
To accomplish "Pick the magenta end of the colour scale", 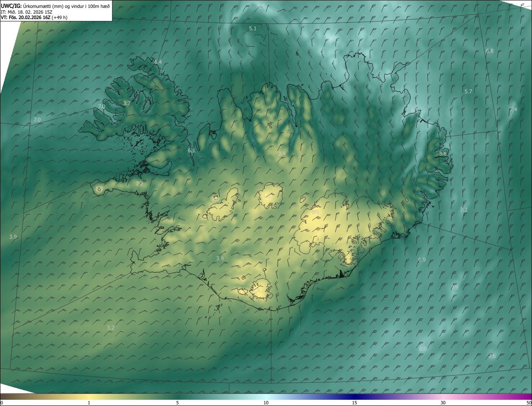I will click(x=526, y=396).
